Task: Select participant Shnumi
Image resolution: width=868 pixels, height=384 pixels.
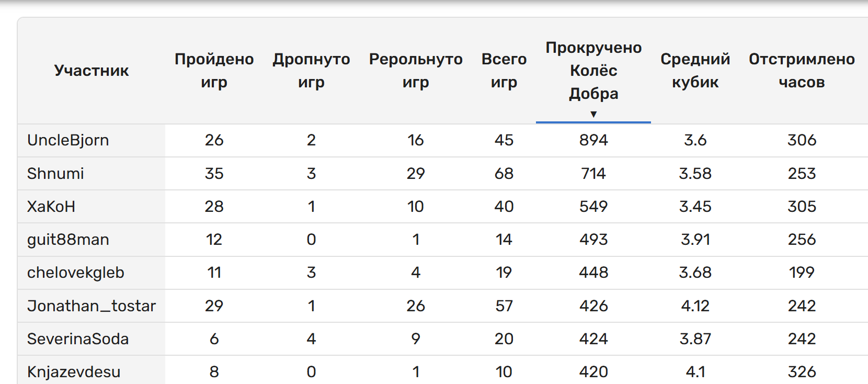Action: [x=55, y=174]
